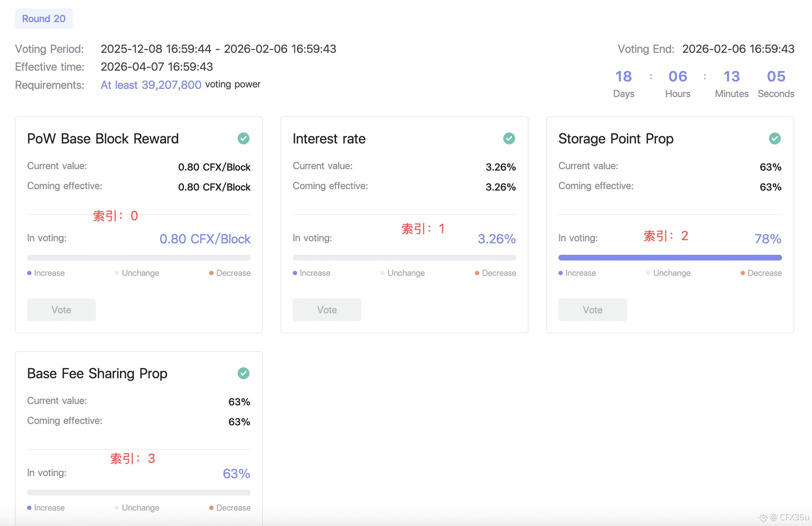Click green checkmark on PoW Base Block Reward
This screenshot has height=526, width=812.
244,138
